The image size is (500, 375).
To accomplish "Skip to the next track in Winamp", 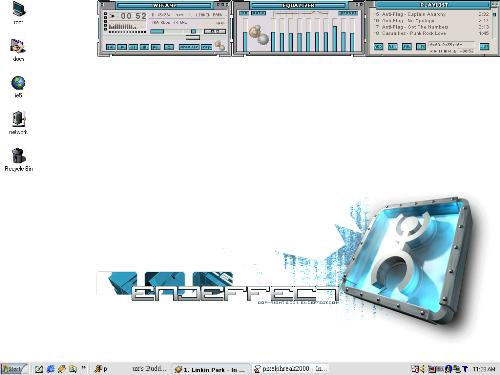I will click(156, 47).
